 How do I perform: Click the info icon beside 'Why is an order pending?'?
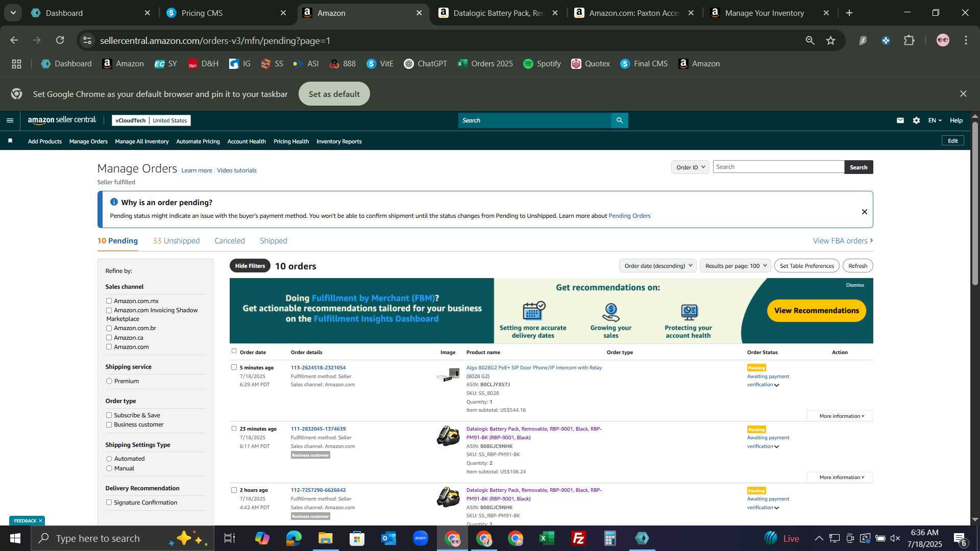tap(114, 202)
